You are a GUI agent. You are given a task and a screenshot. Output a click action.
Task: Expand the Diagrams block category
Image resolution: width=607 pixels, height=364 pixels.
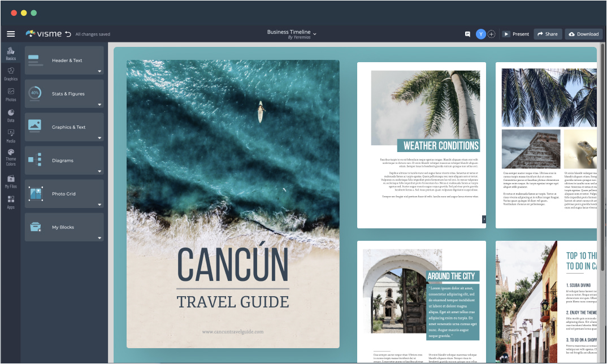(x=64, y=161)
